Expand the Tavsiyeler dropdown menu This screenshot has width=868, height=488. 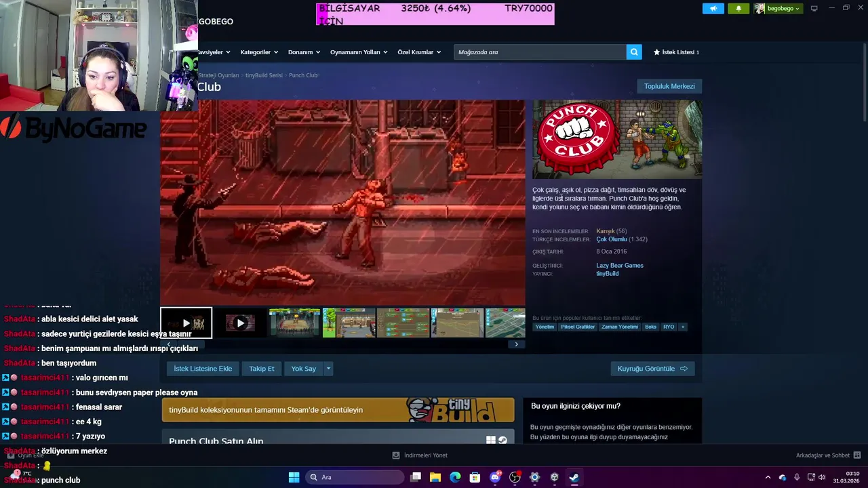(x=214, y=52)
